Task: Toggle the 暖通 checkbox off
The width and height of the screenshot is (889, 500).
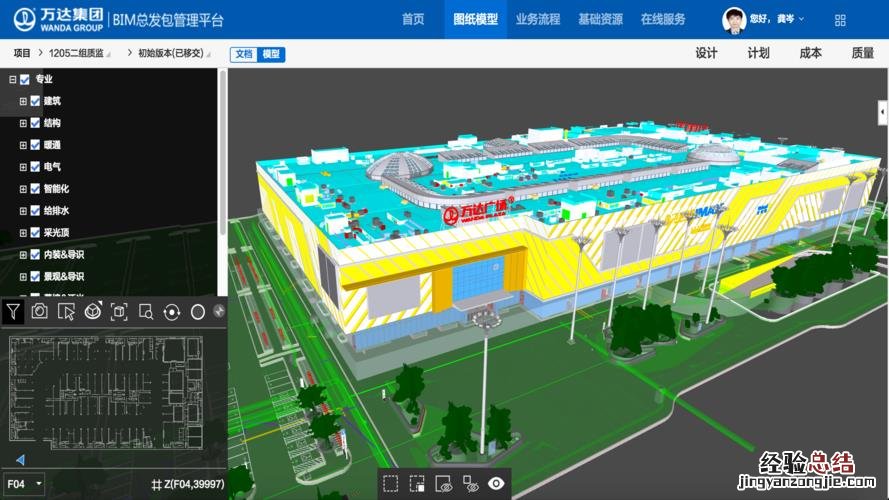Action: click(35, 145)
